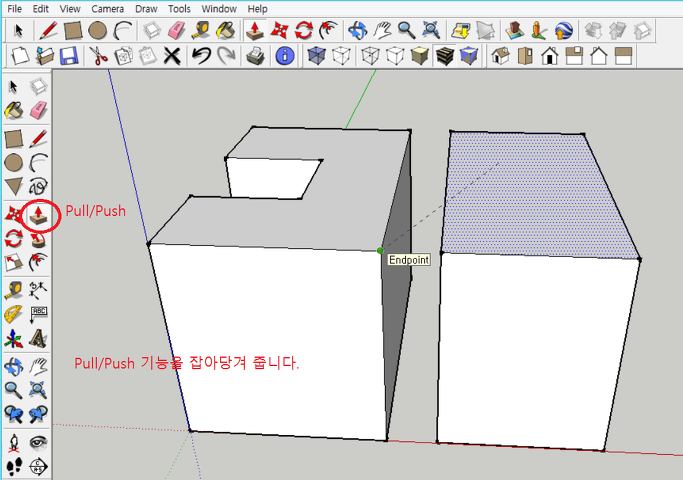This screenshot has width=683, height=480.
Task: Set camera to Front view
Action: (550, 56)
